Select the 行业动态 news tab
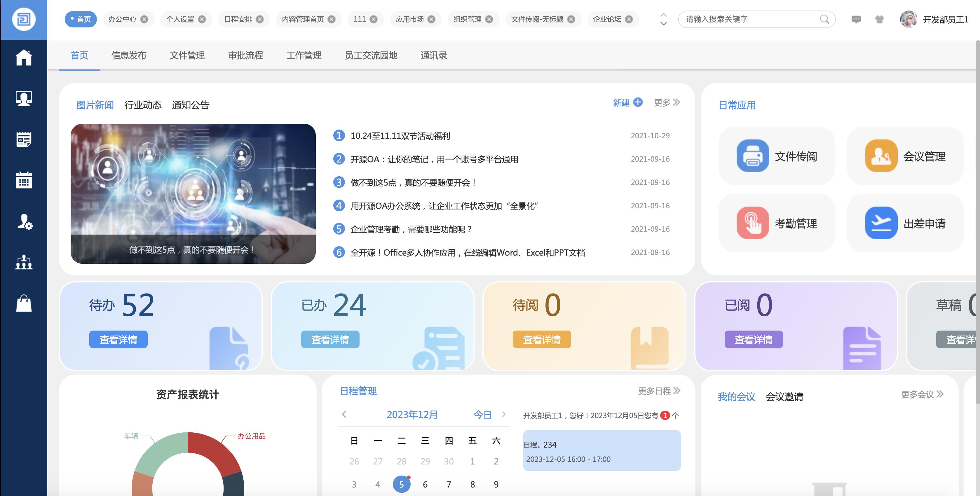 (x=143, y=105)
